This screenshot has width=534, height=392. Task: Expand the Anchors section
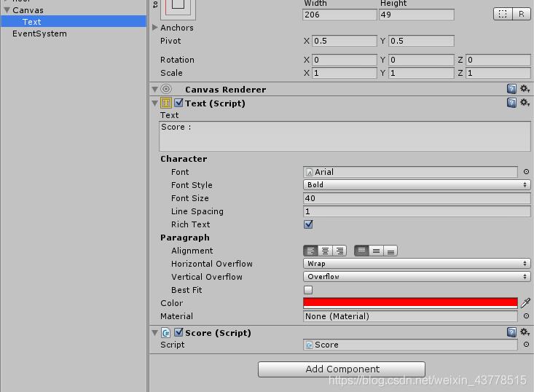[x=155, y=27]
